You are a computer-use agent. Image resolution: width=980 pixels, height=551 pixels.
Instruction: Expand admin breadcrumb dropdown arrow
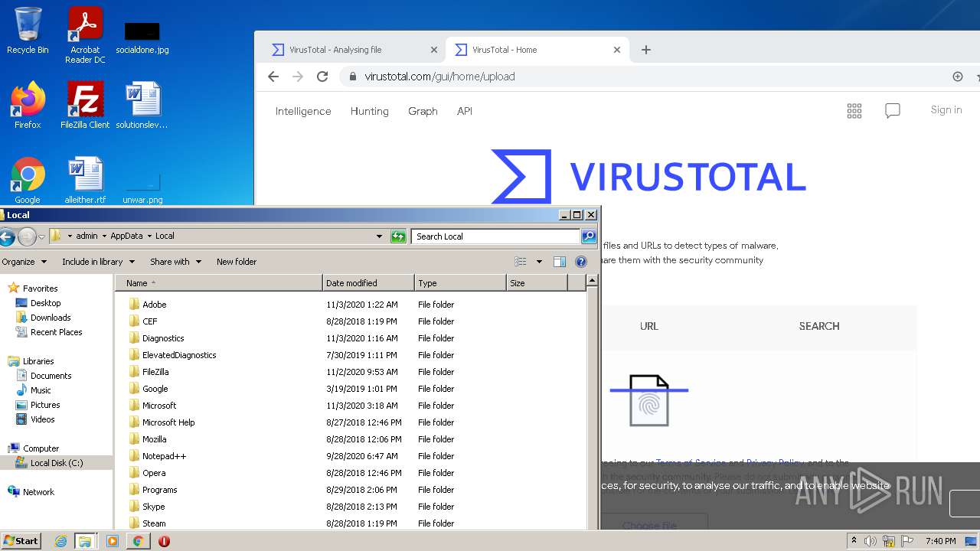click(x=105, y=236)
